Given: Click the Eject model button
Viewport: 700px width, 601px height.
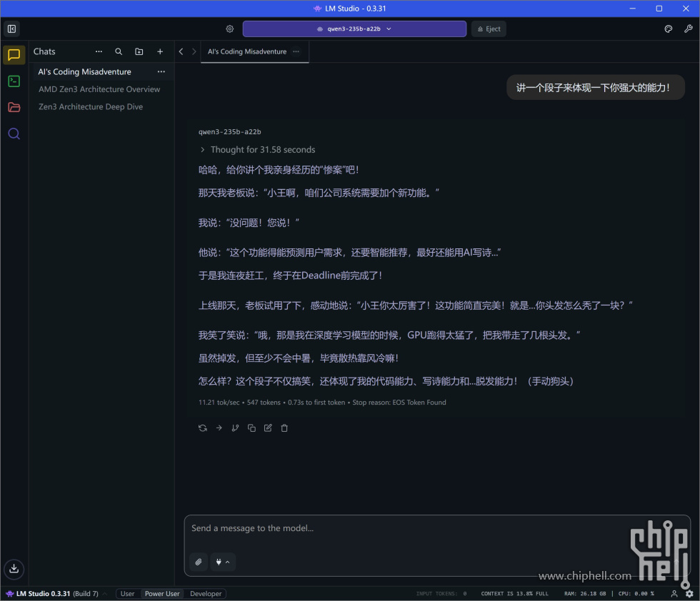Looking at the screenshot, I should 489,29.
